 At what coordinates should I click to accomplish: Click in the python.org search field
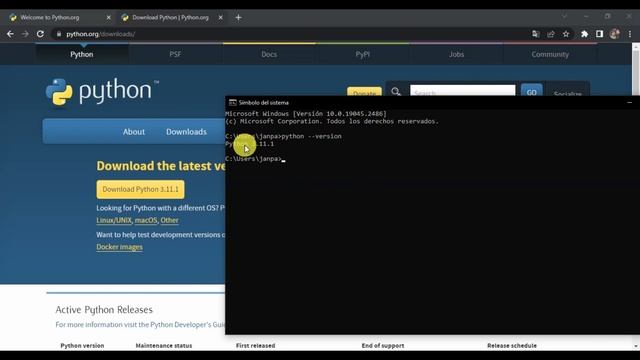(462, 91)
